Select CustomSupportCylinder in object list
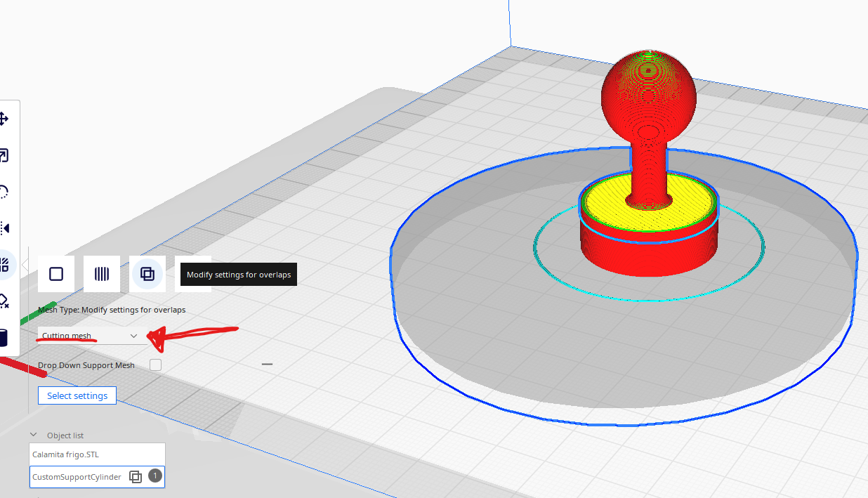Screen dimensions: 868x498 [77, 477]
